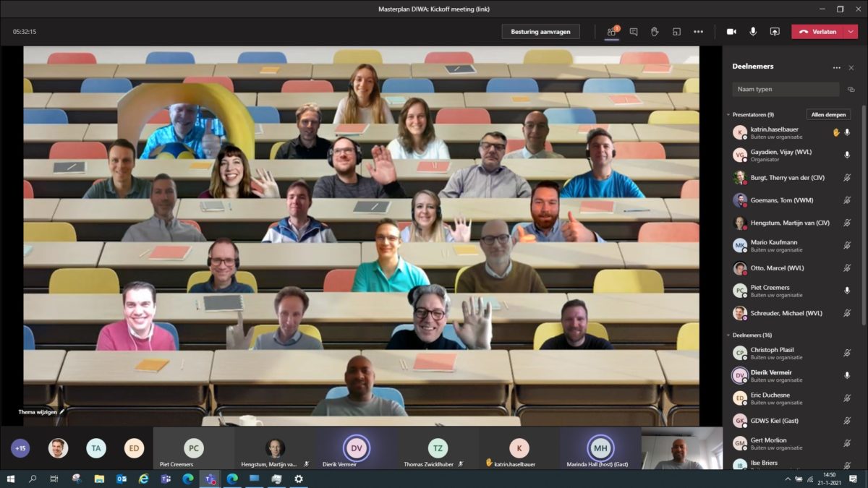Screen dimensions: 868x488
Task: Collapse the Deelnemers (16) section
Action: [x=728, y=335]
